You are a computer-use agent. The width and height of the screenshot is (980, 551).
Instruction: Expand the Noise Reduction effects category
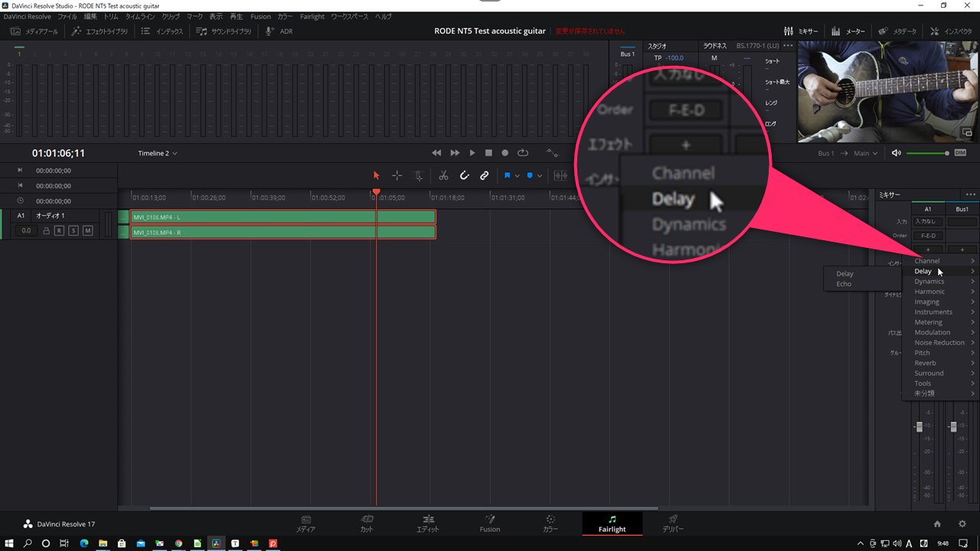[x=945, y=343]
